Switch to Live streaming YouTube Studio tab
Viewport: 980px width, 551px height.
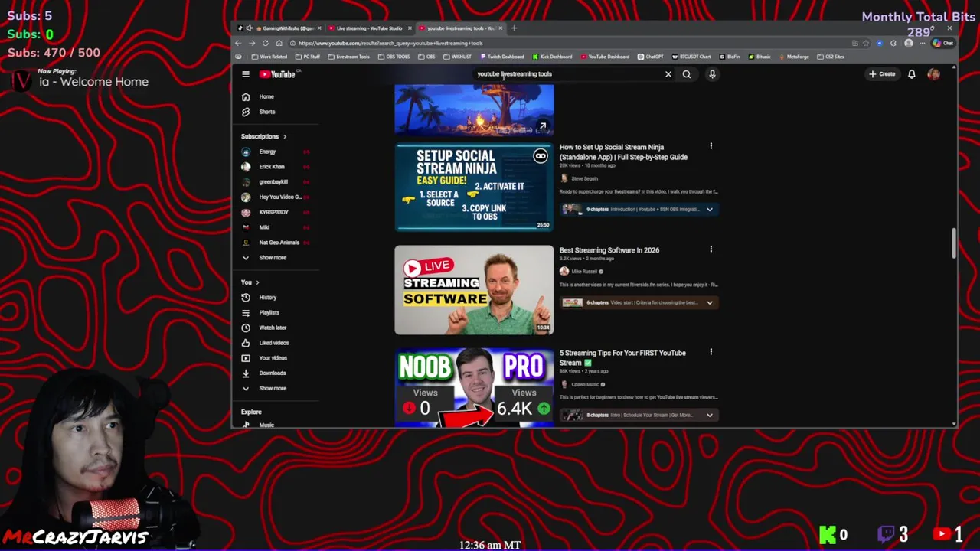click(x=369, y=28)
